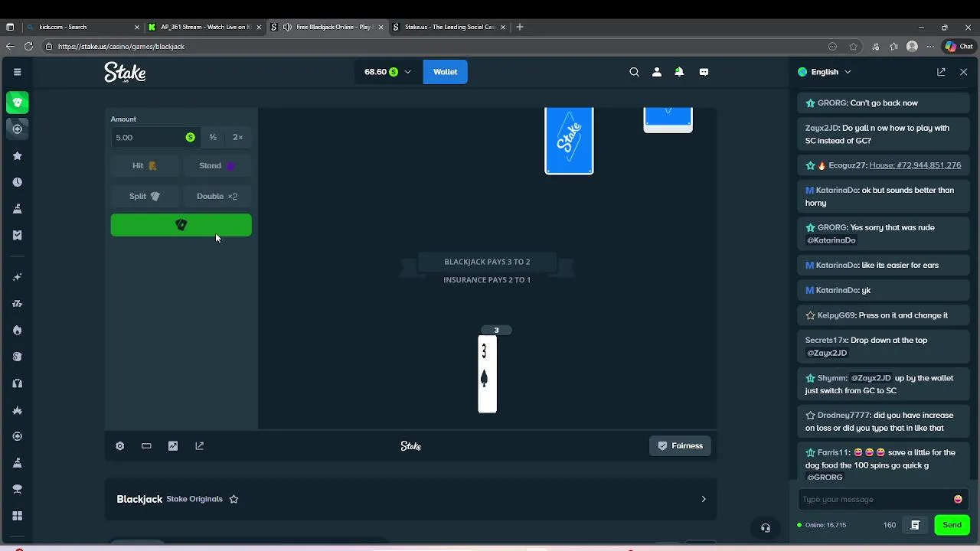Image resolution: width=980 pixels, height=551 pixels.
Task: Click the Wallet button
Action: point(445,72)
